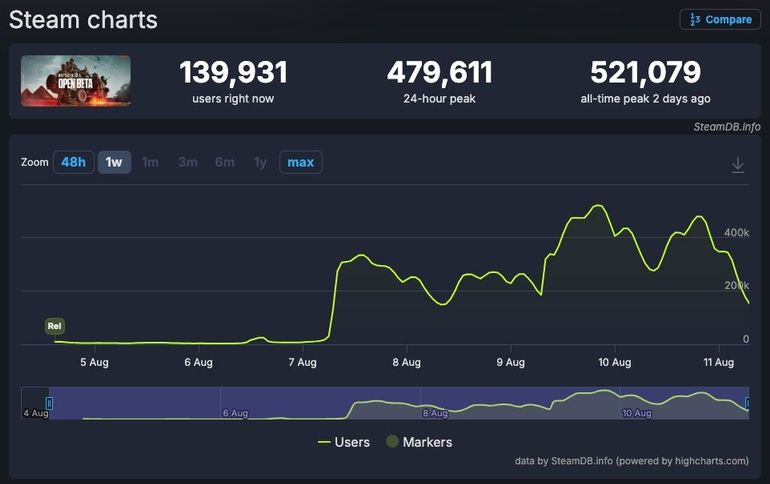Open the Open Beta game thumbnail
This screenshot has height=484, width=770.
[76, 81]
